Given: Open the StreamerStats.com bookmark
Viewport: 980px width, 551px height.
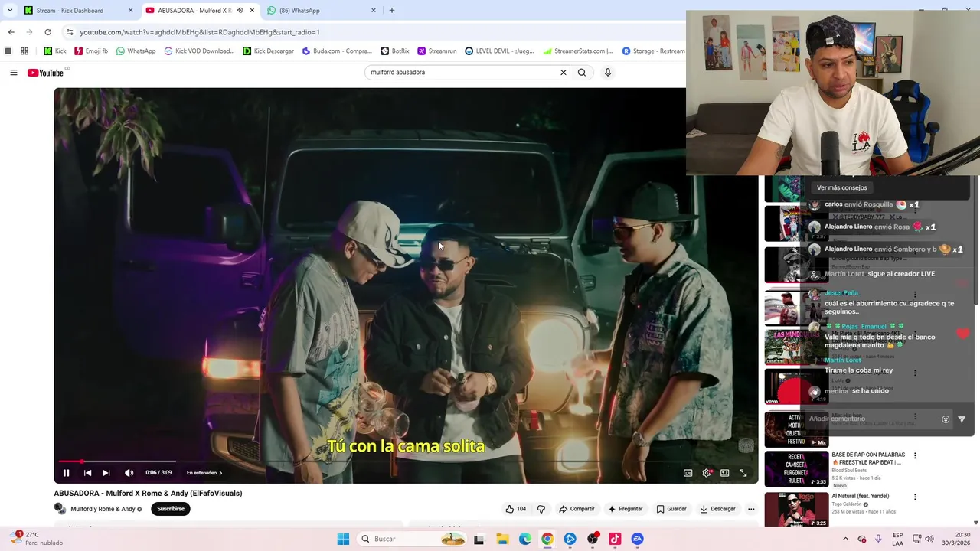Looking at the screenshot, I should (x=578, y=51).
